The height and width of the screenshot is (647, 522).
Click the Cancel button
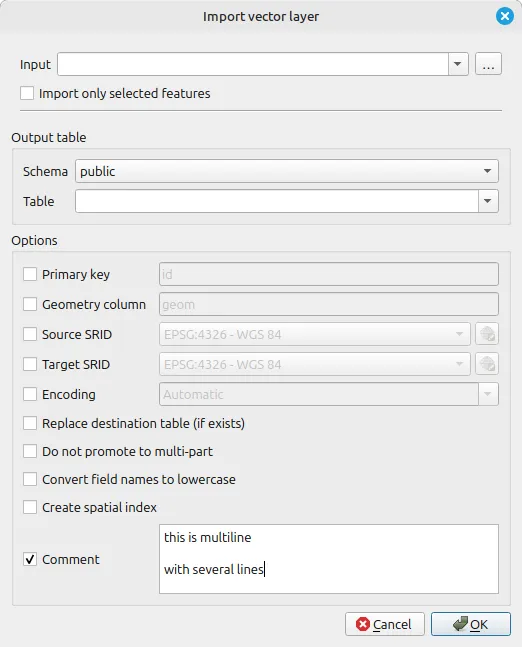(385, 624)
